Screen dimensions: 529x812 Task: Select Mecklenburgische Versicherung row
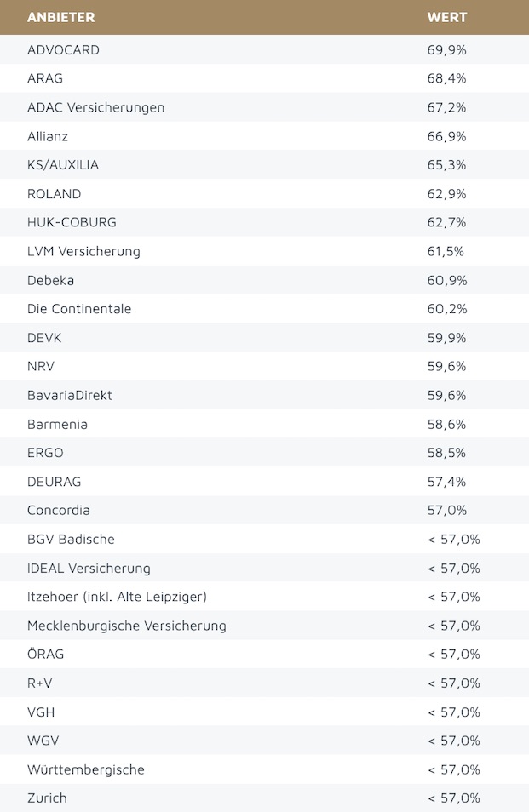pyautogui.click(x=127, y=626)
